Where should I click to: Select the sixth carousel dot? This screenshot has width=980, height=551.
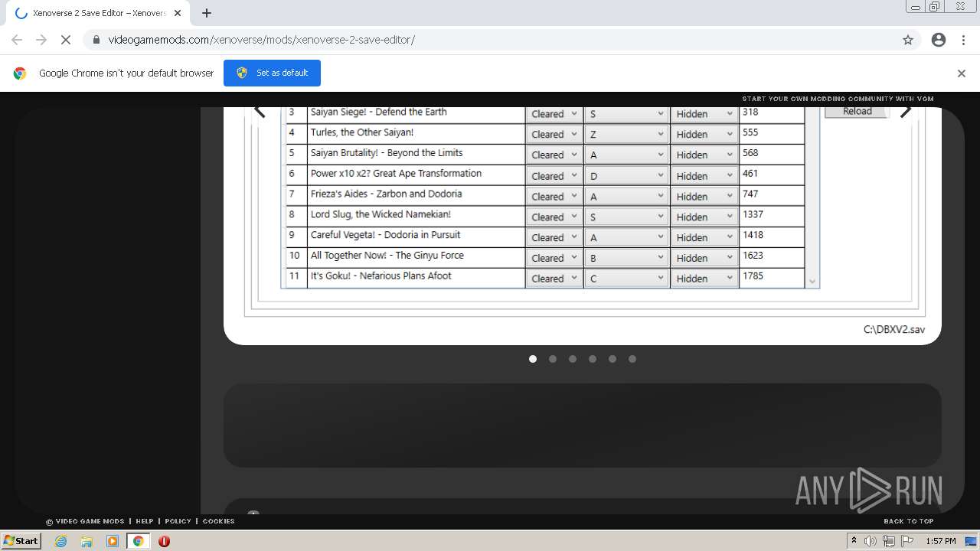point(632,359)
